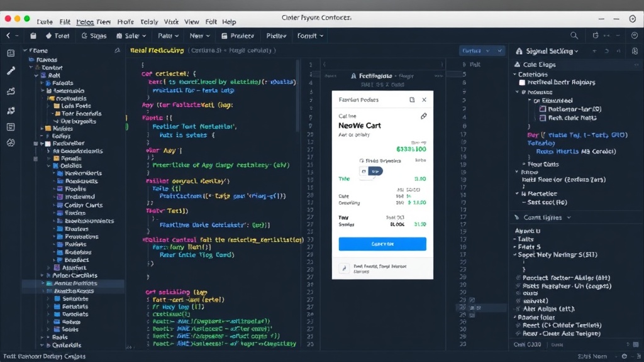Tick the white checkbox under Catetions
644x362 pixels.
pyautogui.click(x=522, y=82)
